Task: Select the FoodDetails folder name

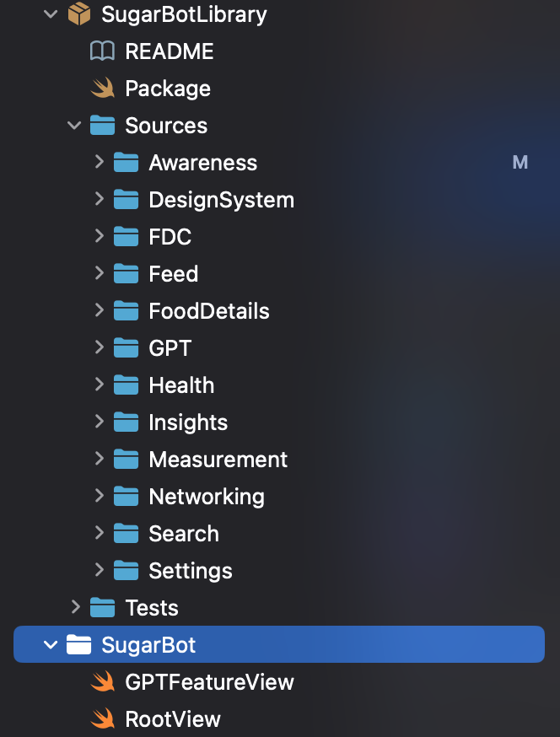Action: point(209,310)
